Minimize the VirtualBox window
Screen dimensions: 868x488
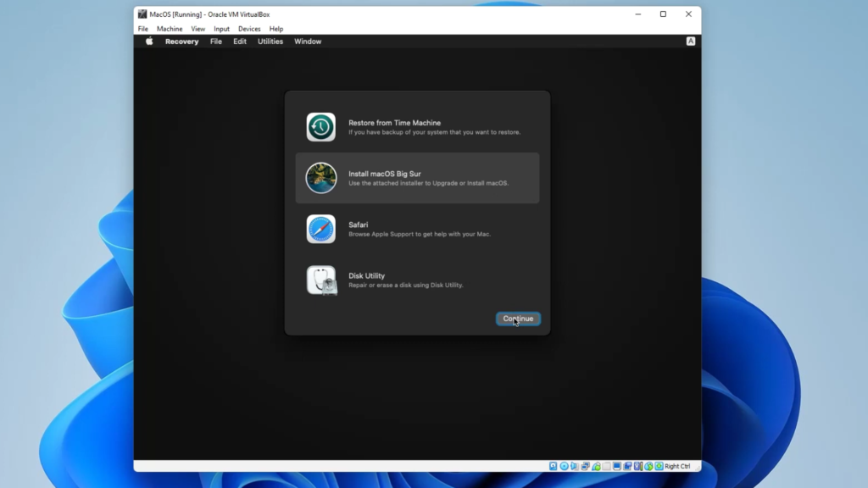(x=638, y=14)
